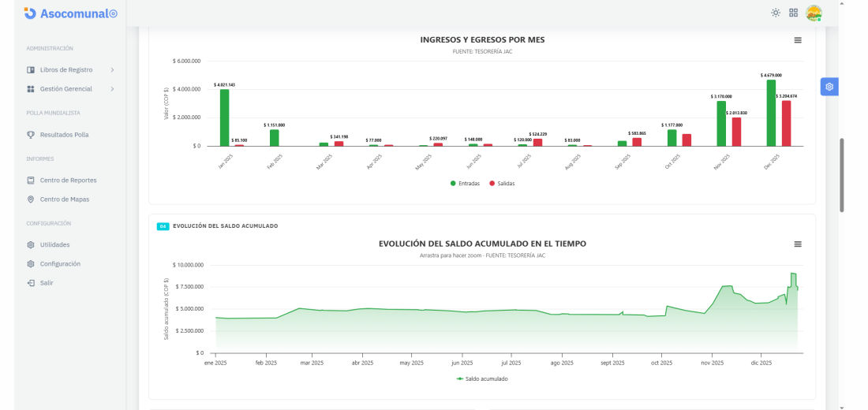This screenshot has width=868, height=410.
Task: Open the user avatar menu
Action: pyautogui.click(x=814, y=13)
